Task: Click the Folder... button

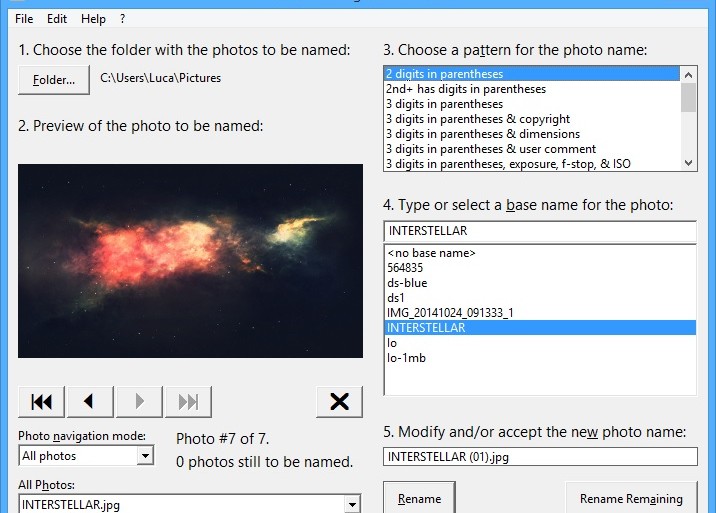Action: click(54, 79)
